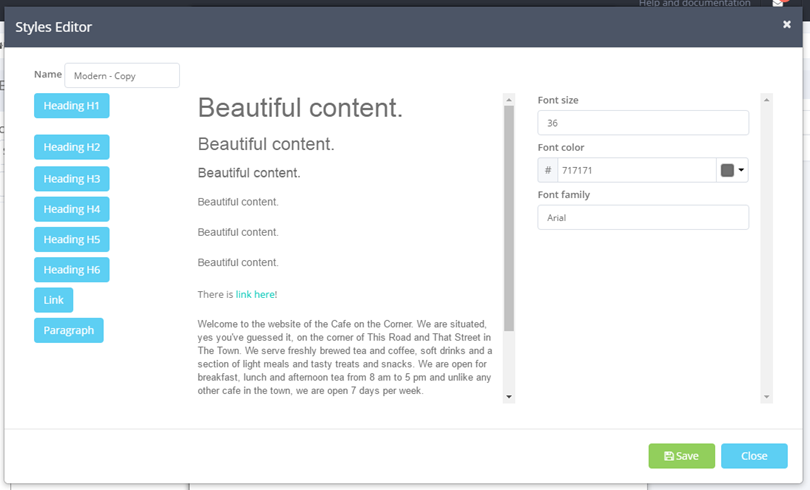Select the Heading H2 style button
Screen dimensions: 810x490
72,147
